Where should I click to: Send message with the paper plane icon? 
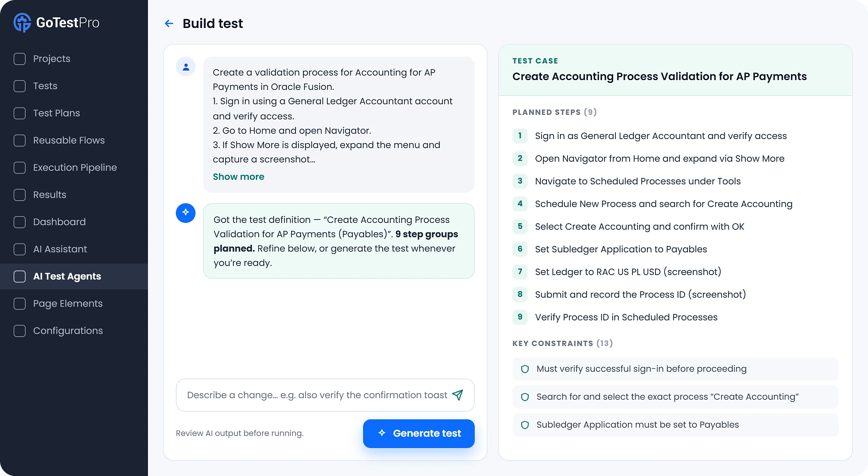[458, 395]
